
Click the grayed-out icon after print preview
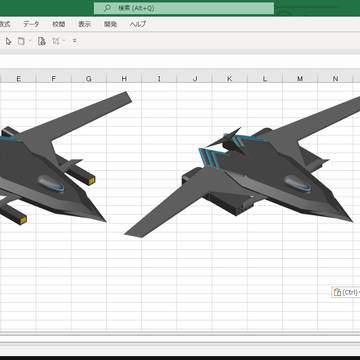point(56,41)
